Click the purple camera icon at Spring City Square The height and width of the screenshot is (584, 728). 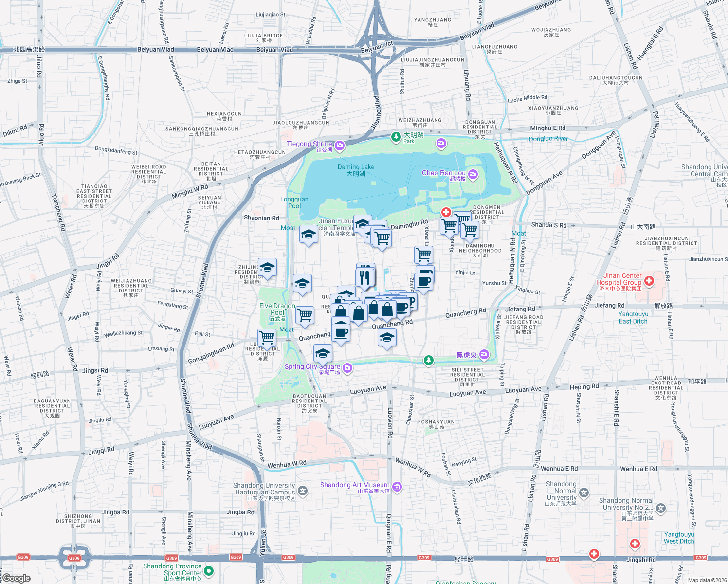coord(347,368)
